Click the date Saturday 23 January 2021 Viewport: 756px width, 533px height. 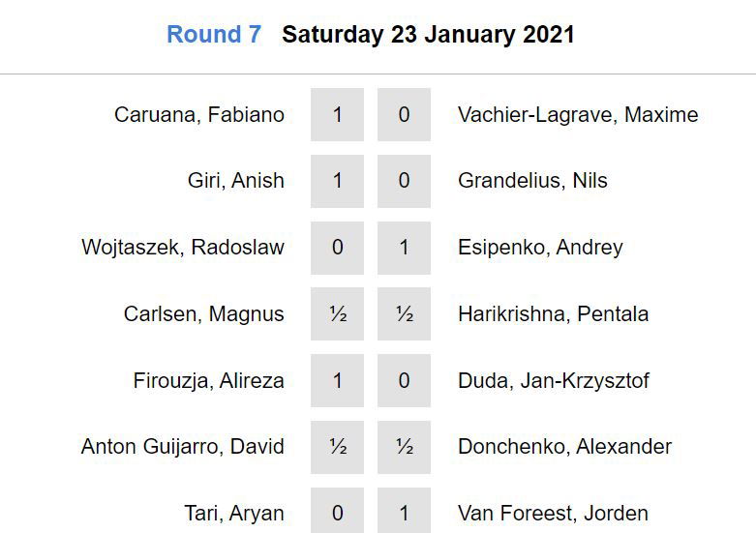pos(428,35)
